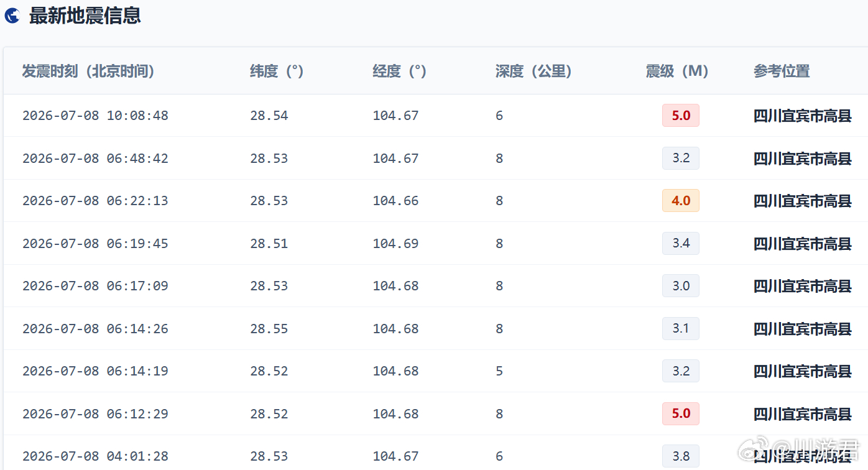
Task: Click the 参考位置 column header
Action: 782,71
